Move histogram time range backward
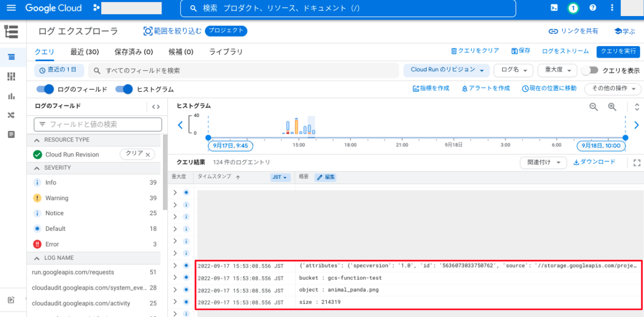Viewport: 644px width, 317px height. pos(180,125)
